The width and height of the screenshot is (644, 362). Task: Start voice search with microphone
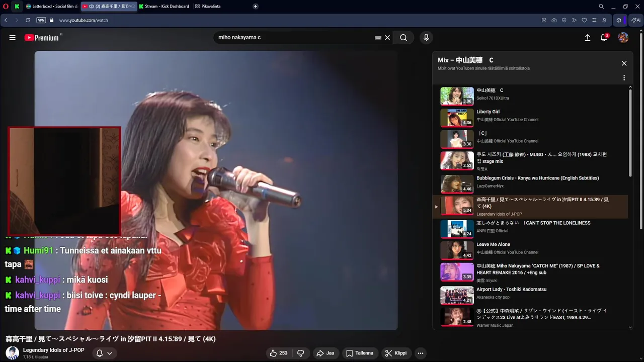pyautogui.click(x=426, y=38)
